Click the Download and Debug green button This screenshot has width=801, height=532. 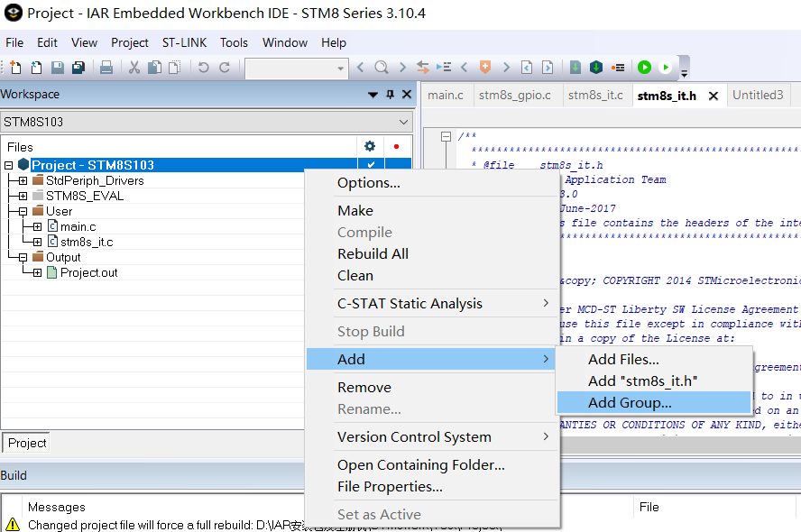[645, 68]
